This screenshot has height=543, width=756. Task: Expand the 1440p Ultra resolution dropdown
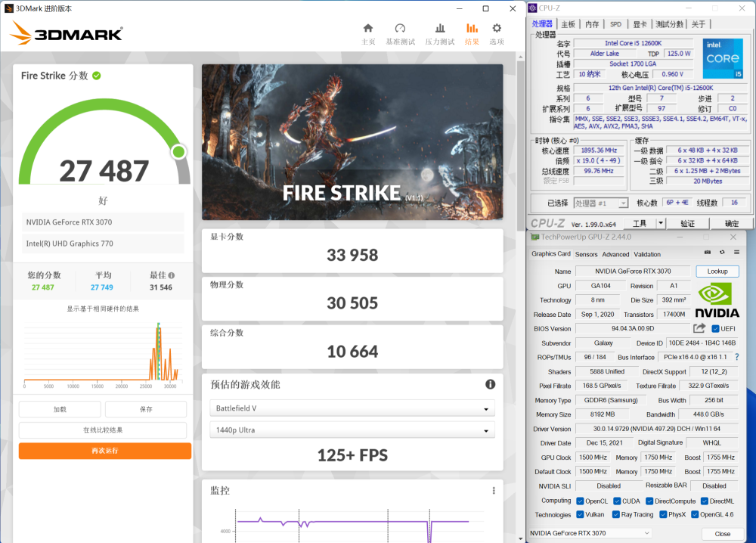(352, 430)
